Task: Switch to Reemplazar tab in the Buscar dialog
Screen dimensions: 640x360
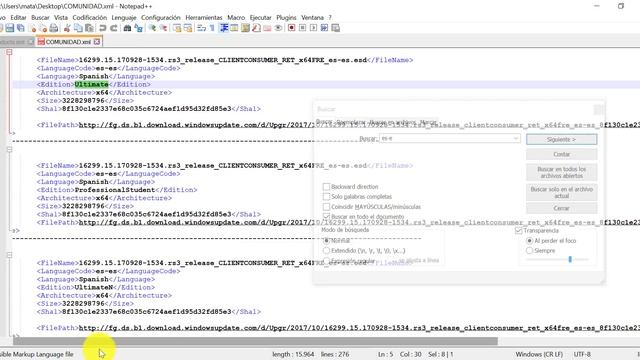Action: tap(351, 122)
